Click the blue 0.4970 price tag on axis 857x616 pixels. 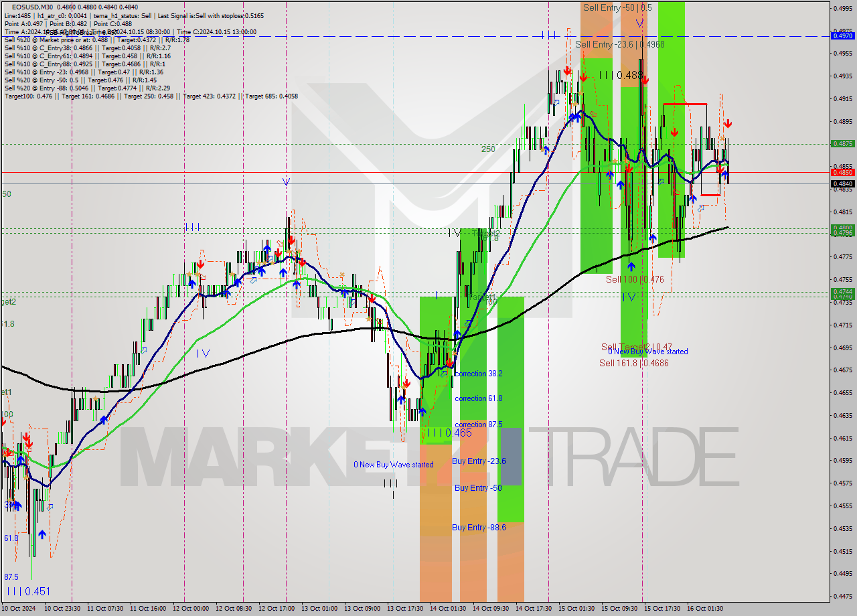(x=842, y=35)
